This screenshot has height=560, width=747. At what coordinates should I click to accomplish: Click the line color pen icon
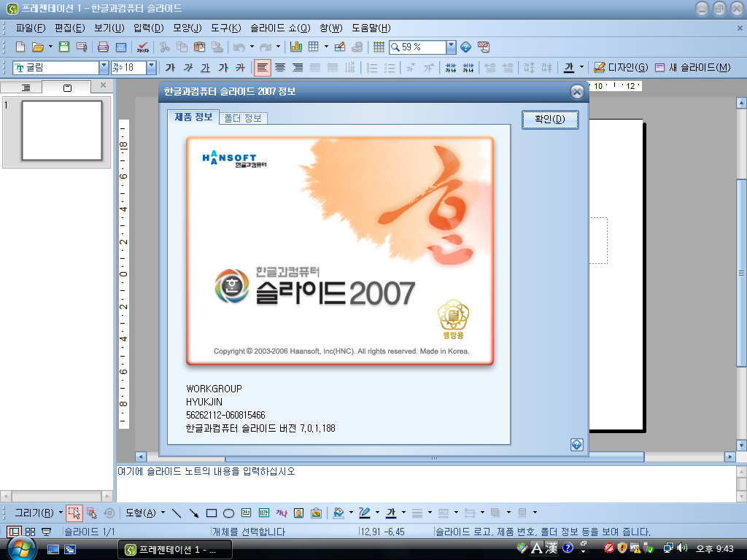(365, 513)
